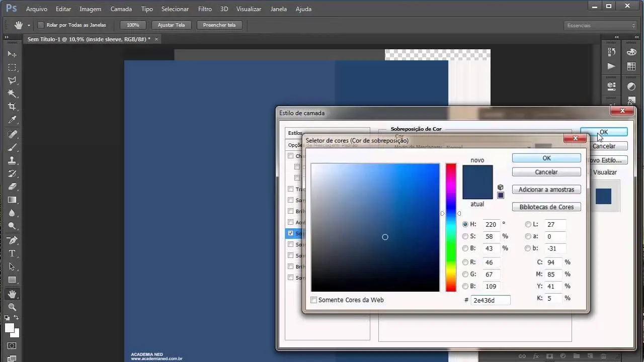This screenshot has width=644, height=362.
Task: Select the Eyedropper tool
Action: coord(12,120)
